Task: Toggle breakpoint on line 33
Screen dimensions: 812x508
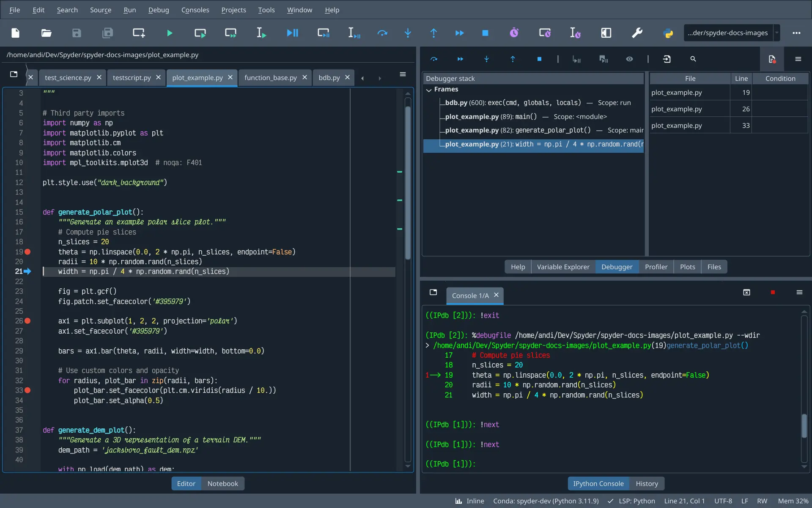Action: click(x=27, y=390)
